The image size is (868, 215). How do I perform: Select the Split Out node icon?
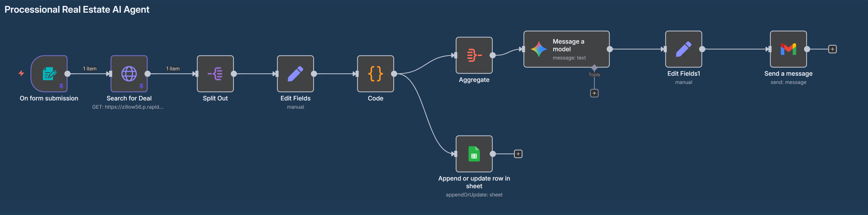215,74
